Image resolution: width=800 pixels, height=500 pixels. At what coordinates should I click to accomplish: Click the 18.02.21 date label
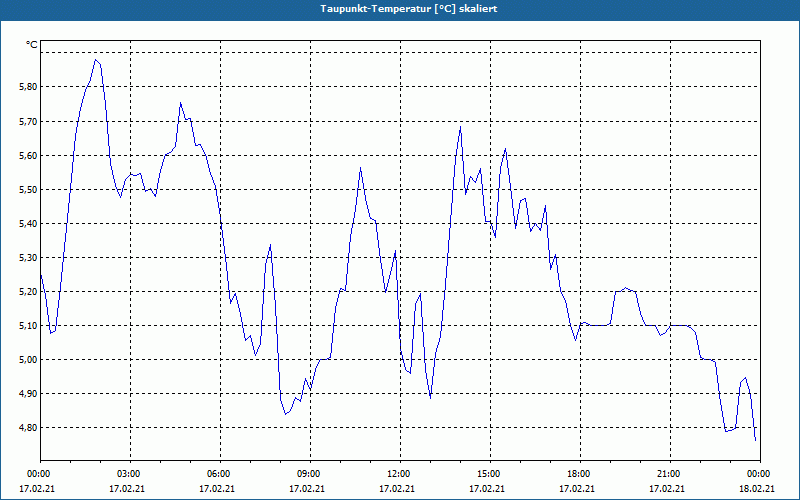(757, 488)
